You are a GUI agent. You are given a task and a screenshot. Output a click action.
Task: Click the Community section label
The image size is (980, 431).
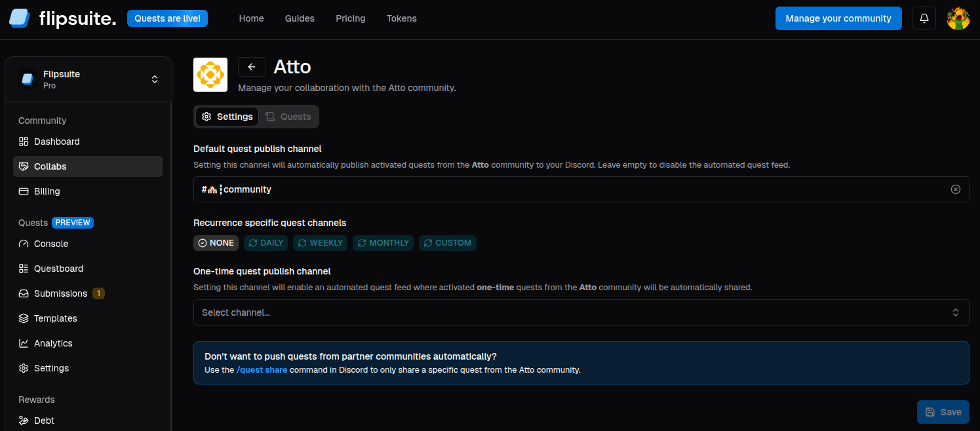(x=43, y=121)
